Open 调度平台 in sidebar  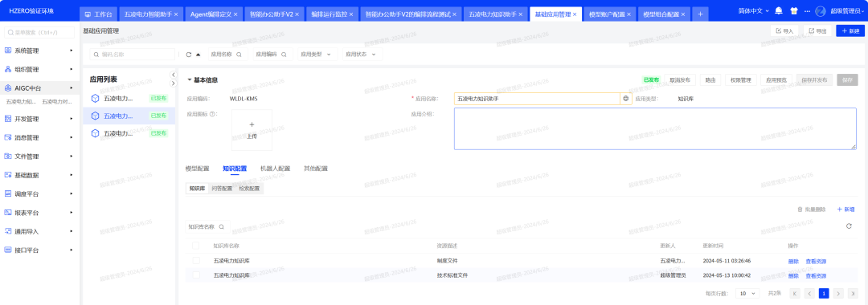point(40,194)
